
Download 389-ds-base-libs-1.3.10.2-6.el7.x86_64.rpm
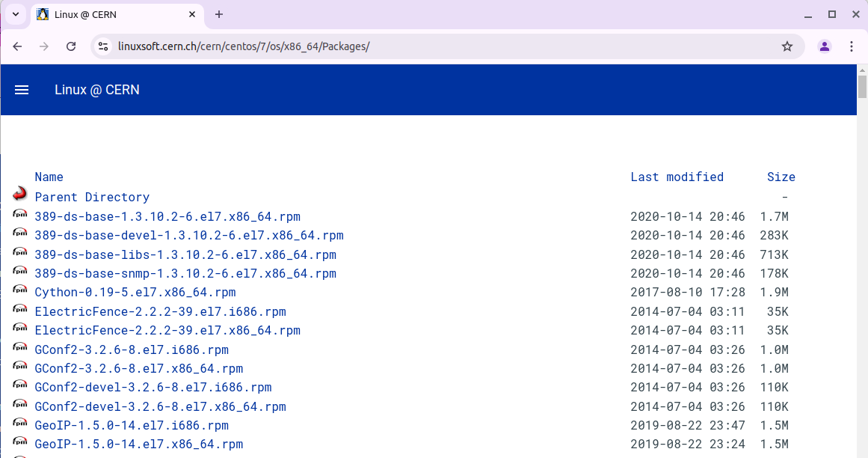185,254
